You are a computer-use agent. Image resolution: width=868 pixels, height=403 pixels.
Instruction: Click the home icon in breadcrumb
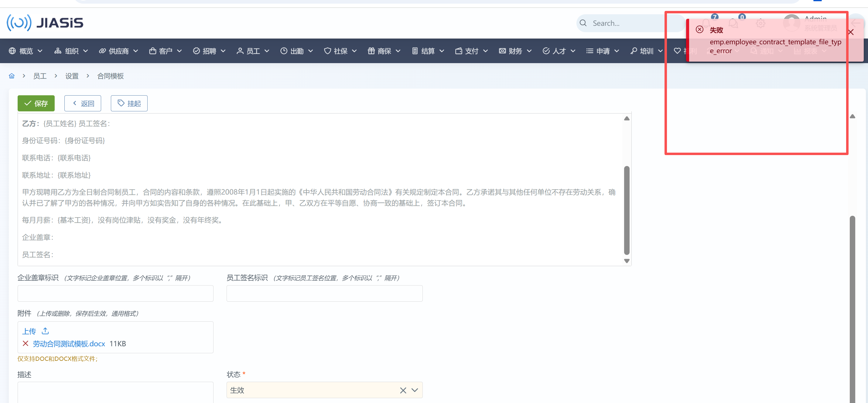point(12,76)
